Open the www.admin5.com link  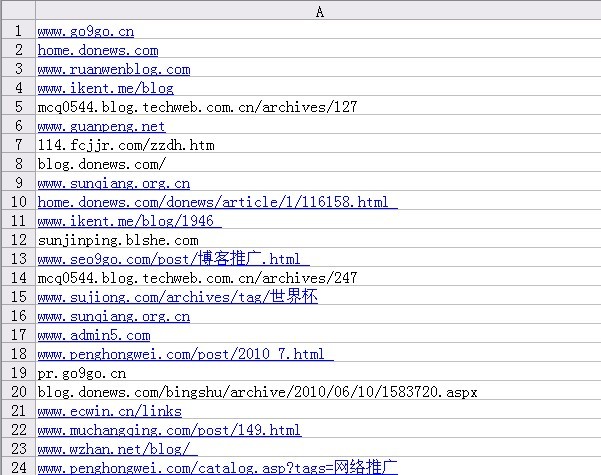click(94, 335)
